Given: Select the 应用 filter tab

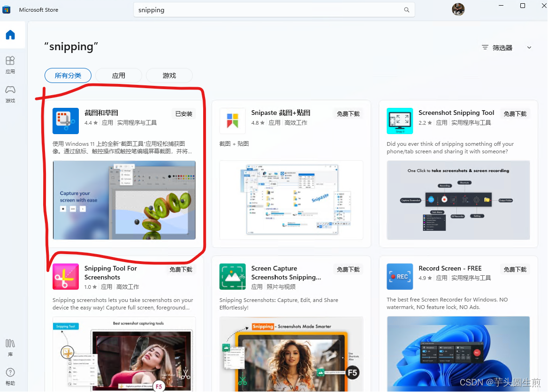Looking at the screenshot, I should point(119,75).
